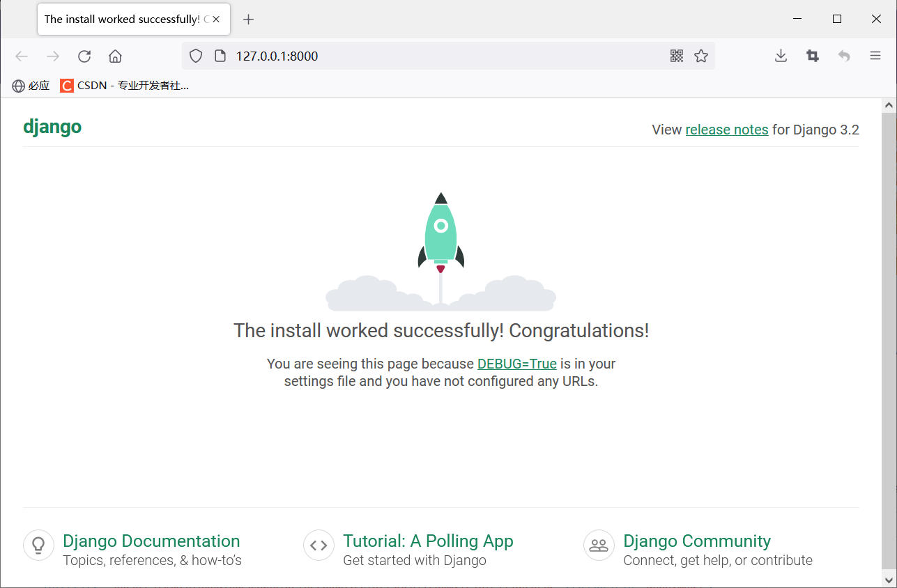Open the DEBUG=True settings link
This screenshot has width=897, height=588.
pyautogui.click(x=517, y=364)
